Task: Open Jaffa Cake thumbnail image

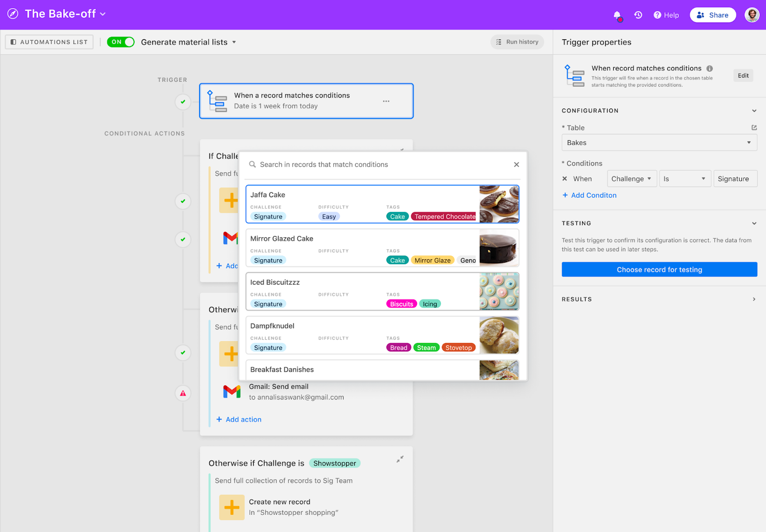Action: (499, 204)
